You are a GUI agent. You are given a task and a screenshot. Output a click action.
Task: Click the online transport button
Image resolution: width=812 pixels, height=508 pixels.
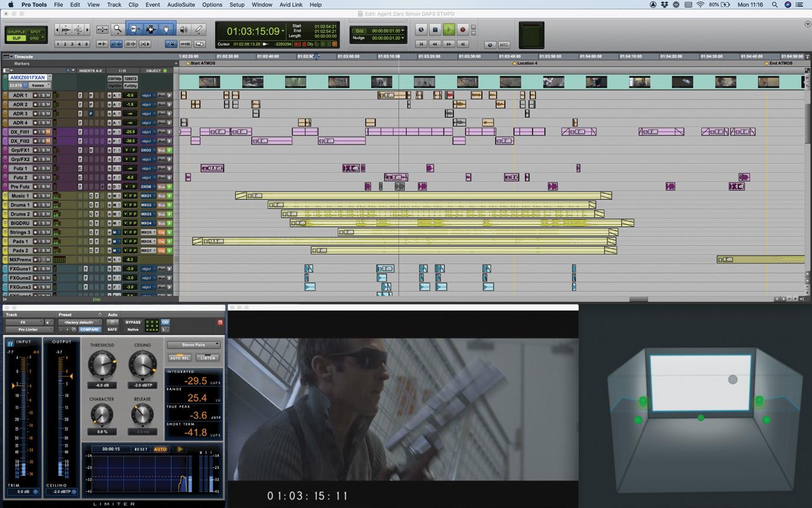click(x=421, y=29)
